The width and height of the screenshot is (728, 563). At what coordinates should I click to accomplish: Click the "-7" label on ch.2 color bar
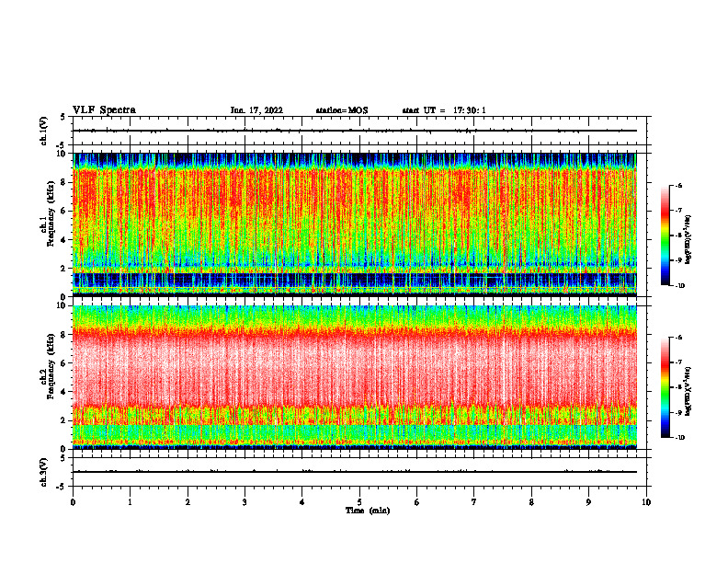(678, 362)
